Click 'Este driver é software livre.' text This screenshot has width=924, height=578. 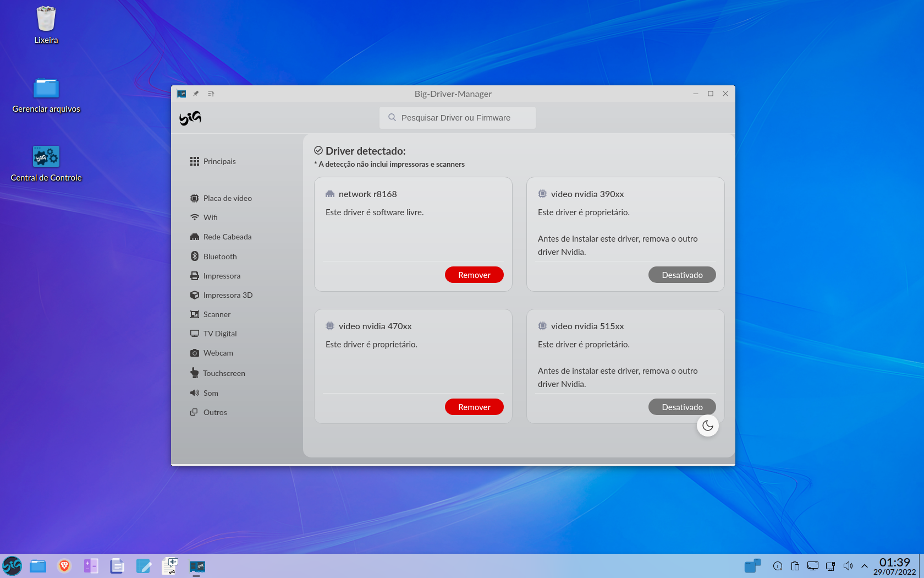coord(375,212)
